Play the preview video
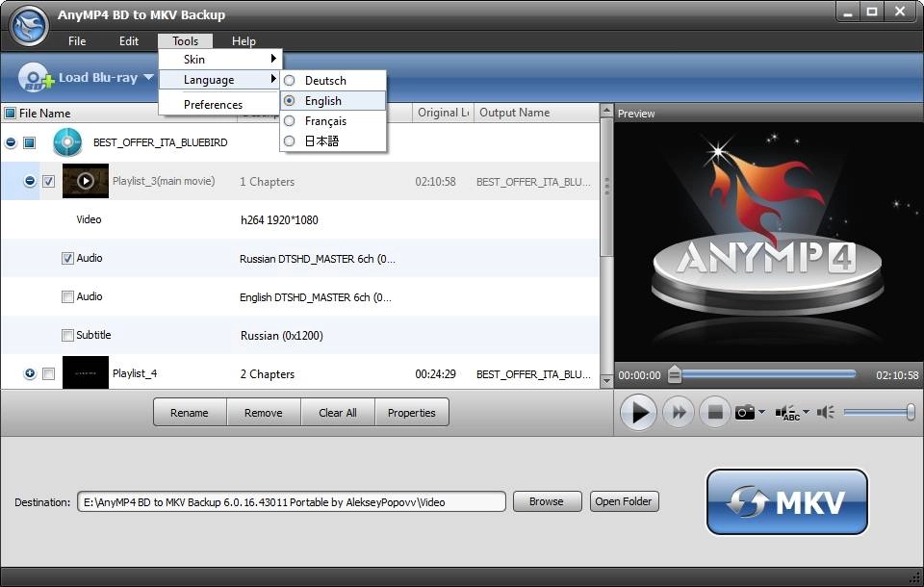 coord(638,413)
